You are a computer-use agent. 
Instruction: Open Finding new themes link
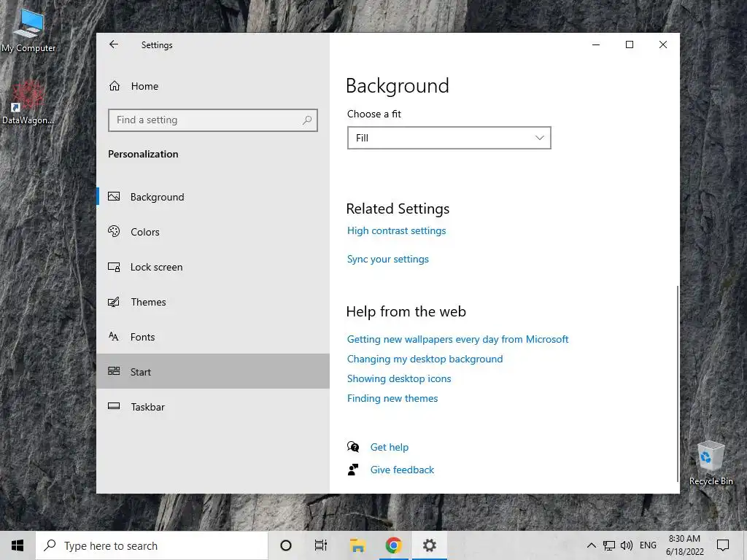pos(392,398)
